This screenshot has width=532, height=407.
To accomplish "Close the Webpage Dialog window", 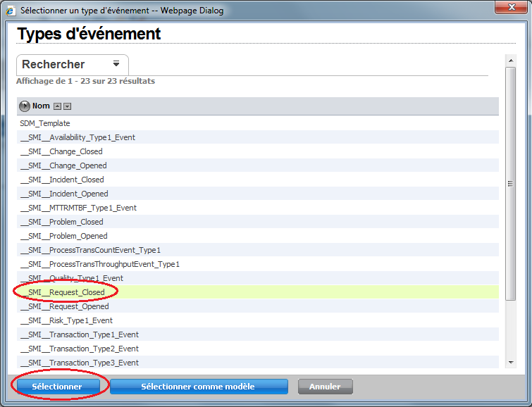I will 512,7.
